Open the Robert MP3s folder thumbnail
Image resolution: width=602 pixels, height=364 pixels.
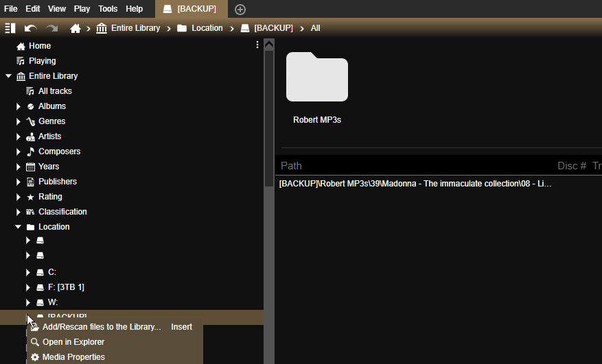coord(317,77)
